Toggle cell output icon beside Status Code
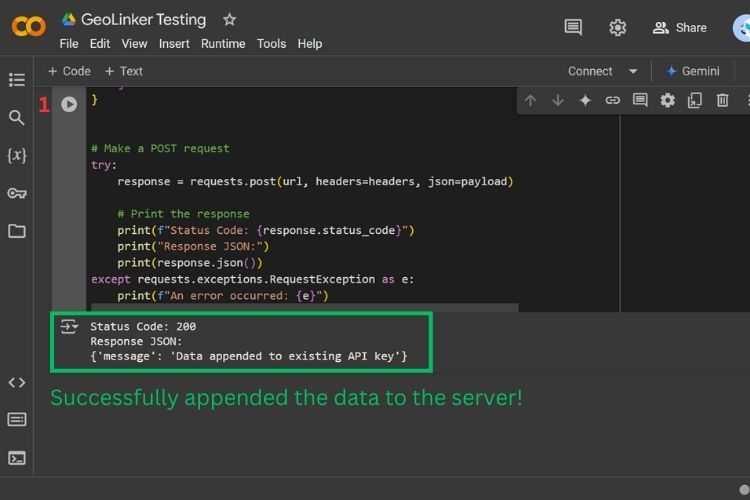Screen dimensions: 750x500 (69, 327)
